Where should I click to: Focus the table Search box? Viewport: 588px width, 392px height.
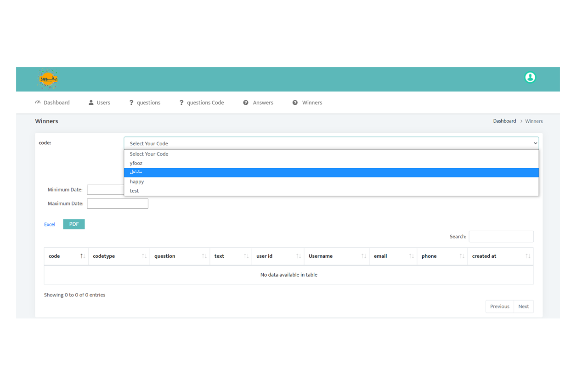click(x=501, y=236)
